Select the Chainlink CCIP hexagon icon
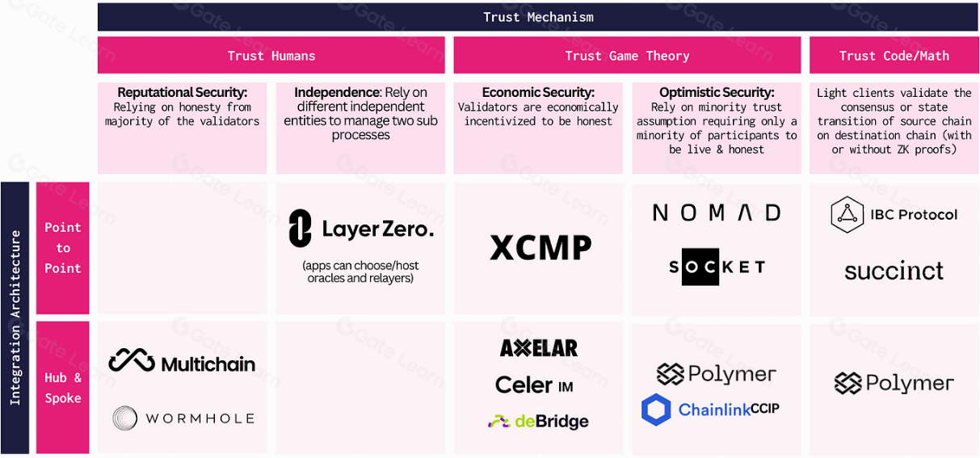The height and width of the screenshot is (458, 980). click(x=656, y=410)
